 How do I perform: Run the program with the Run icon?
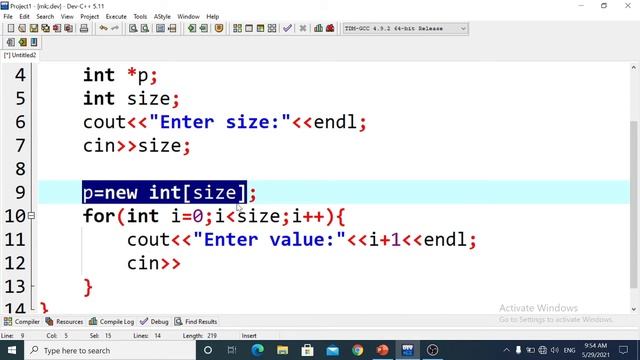[249, 28]
